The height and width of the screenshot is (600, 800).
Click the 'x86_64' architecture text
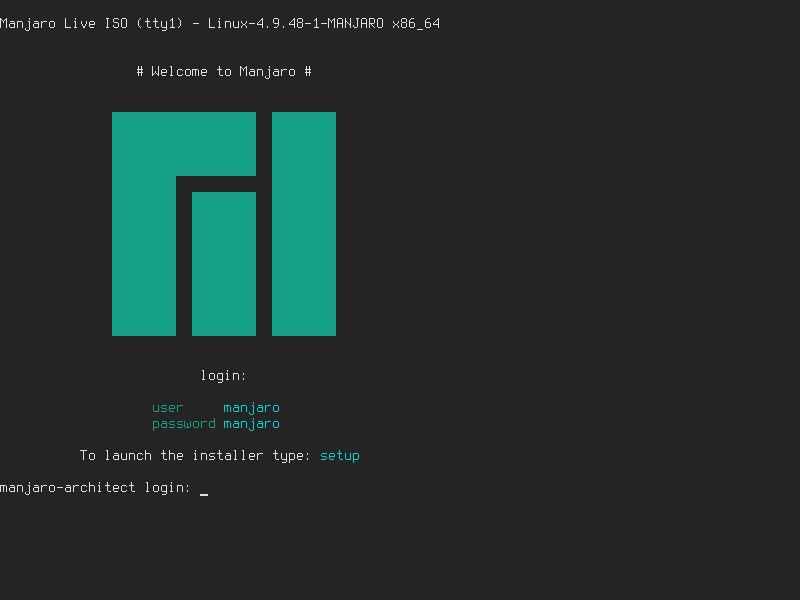(x=416, y=24)
